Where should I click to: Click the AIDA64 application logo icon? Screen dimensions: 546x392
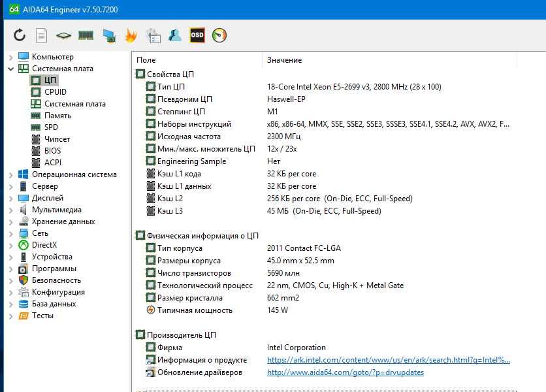[x=14, y=8]
